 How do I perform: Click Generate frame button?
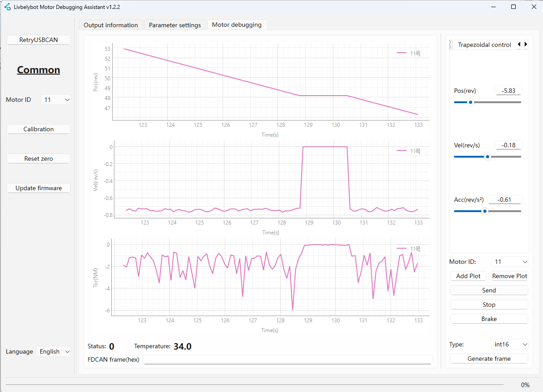click(489, 359)
